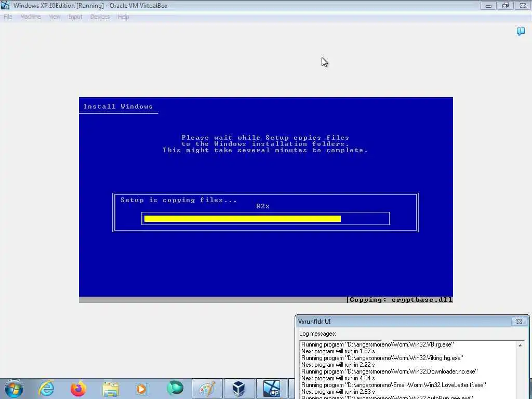Click the VirtualBox window title text
The width and height of the screenshot is (532, 399).
coord(90,5)
